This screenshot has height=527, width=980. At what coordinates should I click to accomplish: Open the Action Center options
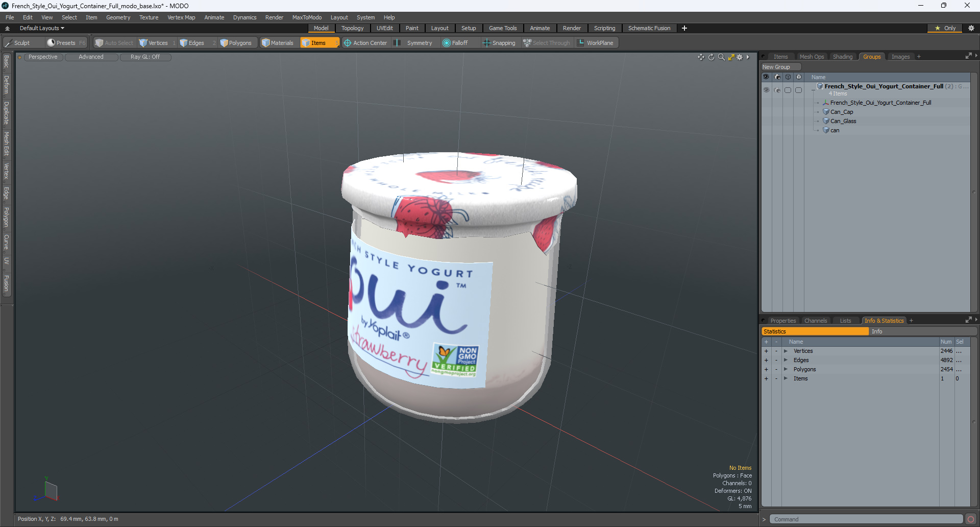365,43
